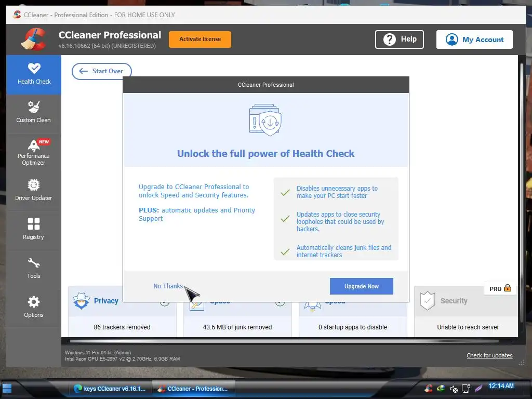Open the Health Check section in sidebar

[x=34, y=74]
